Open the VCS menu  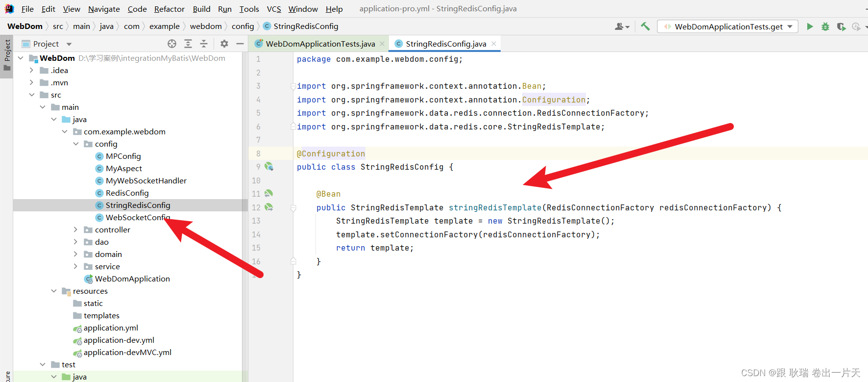274,9
